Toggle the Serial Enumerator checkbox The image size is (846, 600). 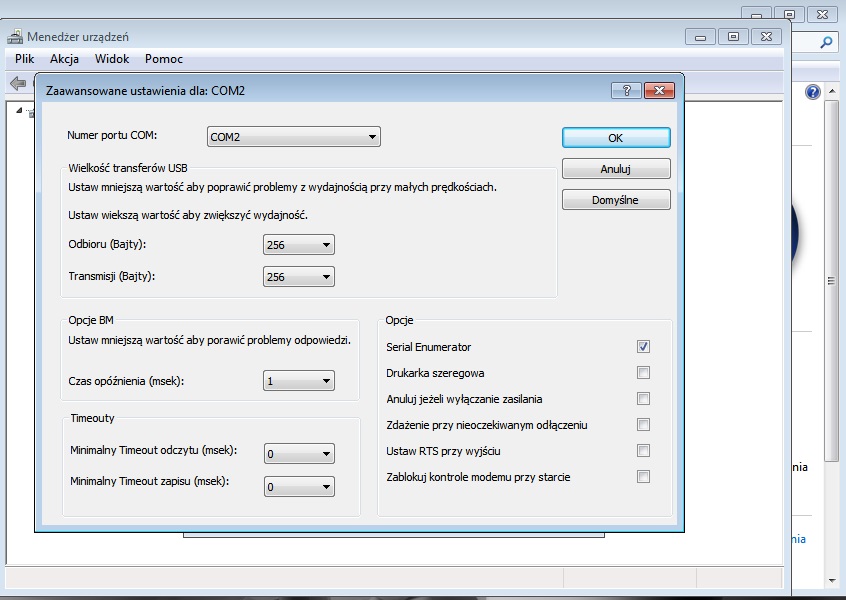643,346
